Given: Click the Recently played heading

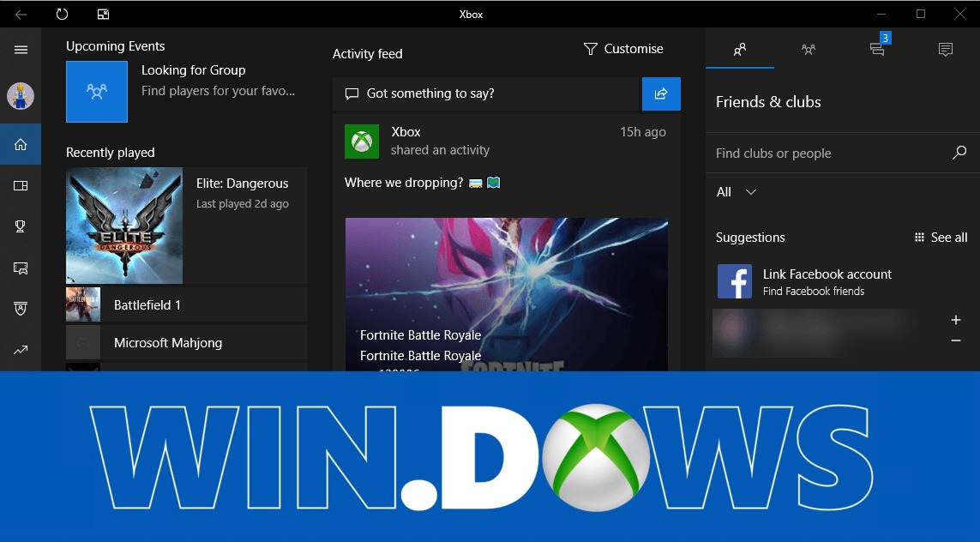Looking at the screenshot, I should (111, 153).
